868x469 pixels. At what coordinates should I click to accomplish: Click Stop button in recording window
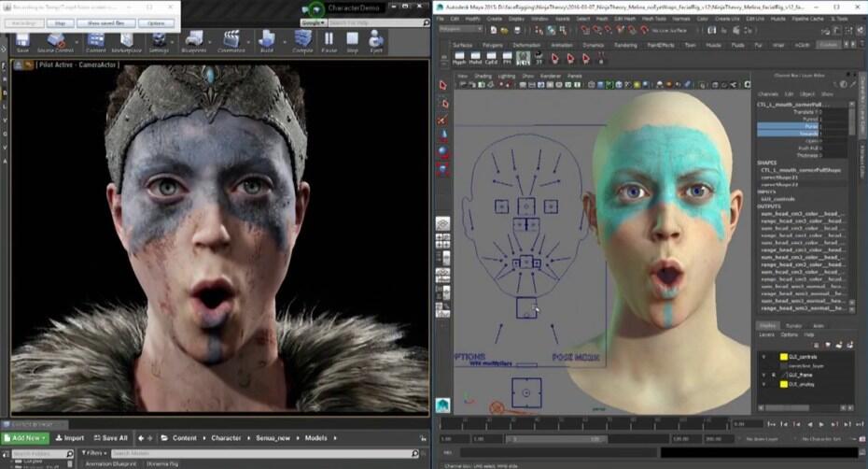61,22
